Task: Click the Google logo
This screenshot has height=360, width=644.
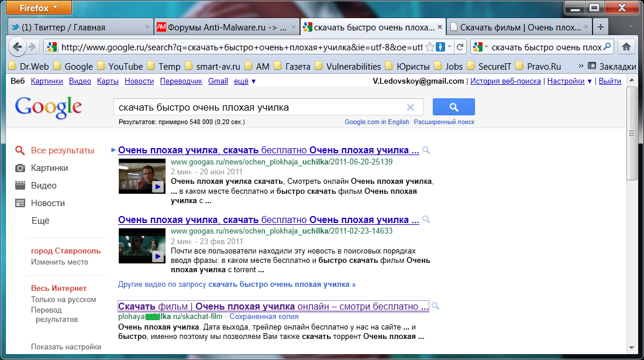Action: (x=49, y=107)
